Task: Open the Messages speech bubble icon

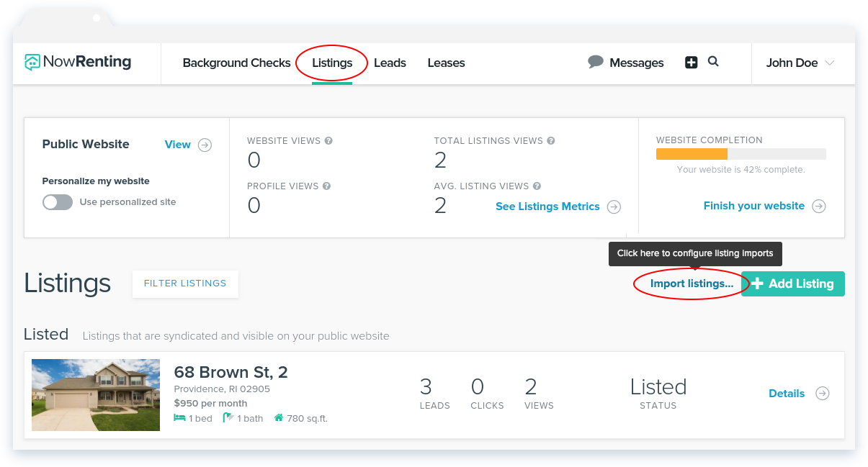Action: (595, 62)
